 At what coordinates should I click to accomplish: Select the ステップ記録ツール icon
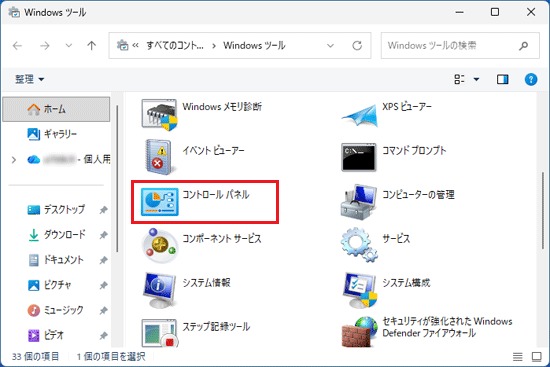point(160,333)
